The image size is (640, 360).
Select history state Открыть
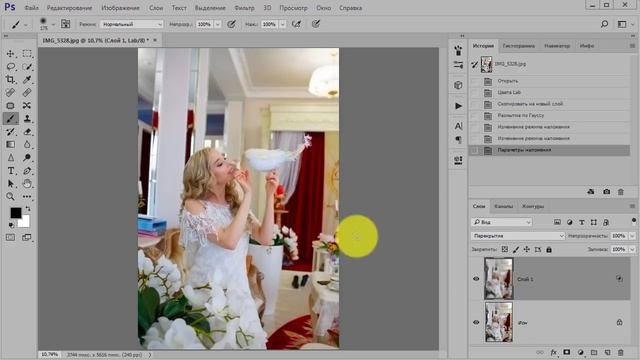tap(549, 81)
